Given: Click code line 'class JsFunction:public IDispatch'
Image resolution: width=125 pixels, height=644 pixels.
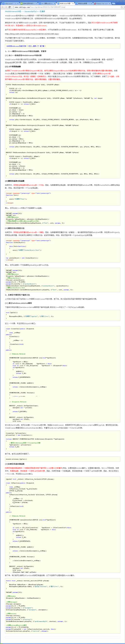Looking at the screenshot, I should 20,483.
